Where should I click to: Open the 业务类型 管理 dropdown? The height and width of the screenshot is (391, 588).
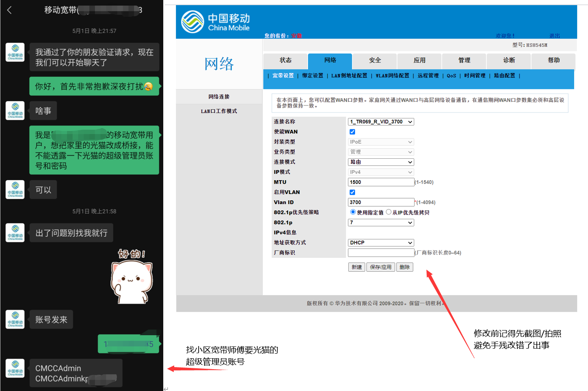[x=381, y=152]
